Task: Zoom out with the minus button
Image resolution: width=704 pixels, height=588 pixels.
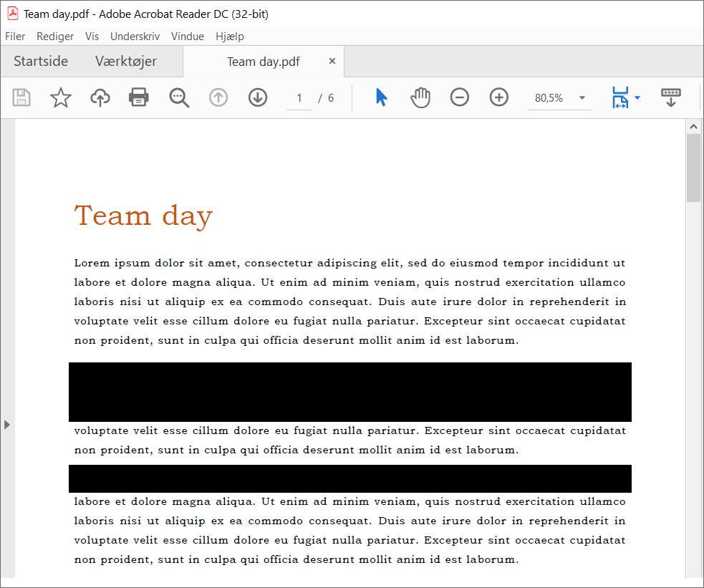Action: pyautogui.click(x=460, y=97)
